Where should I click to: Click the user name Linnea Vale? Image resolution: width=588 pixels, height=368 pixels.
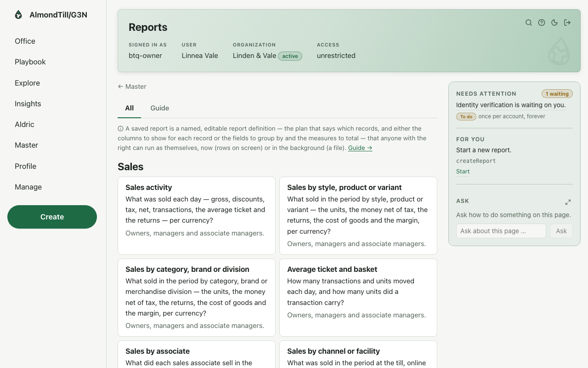click(200, 56)
